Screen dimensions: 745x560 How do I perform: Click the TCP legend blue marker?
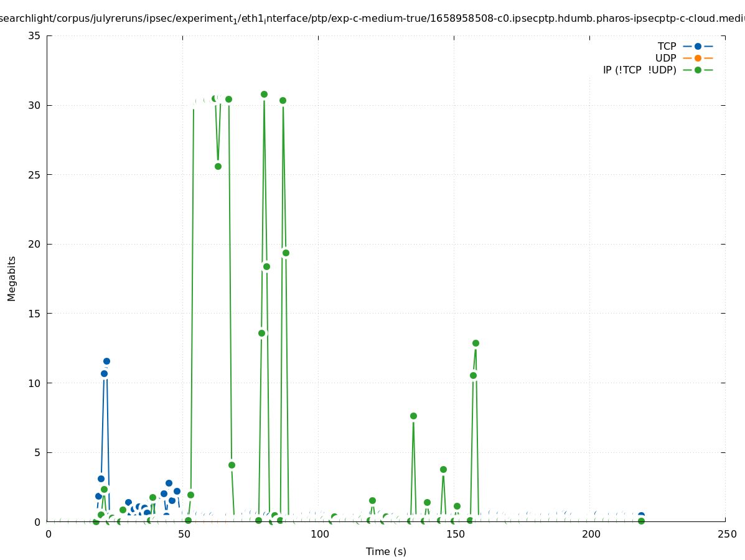[x=698, y=46]
